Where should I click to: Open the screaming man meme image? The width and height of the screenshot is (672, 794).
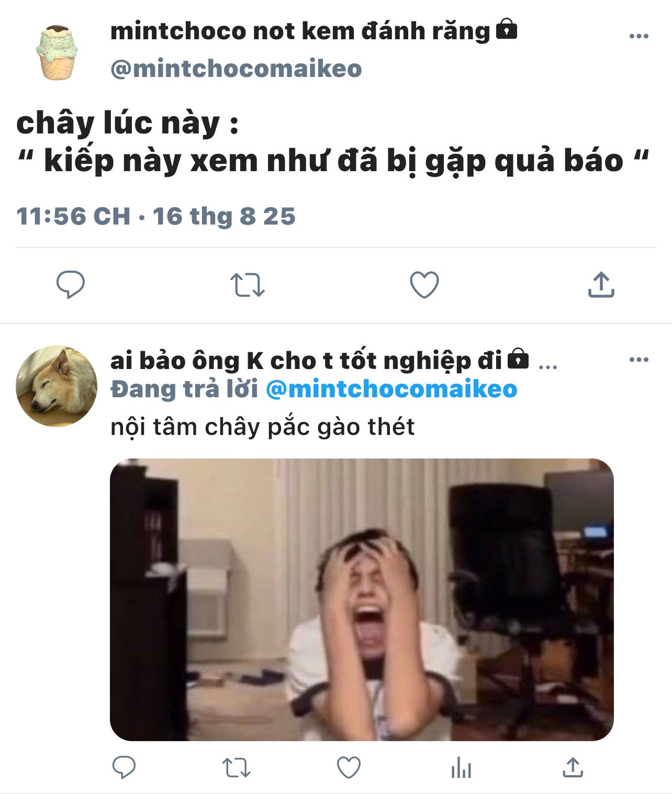coord(362,600)
